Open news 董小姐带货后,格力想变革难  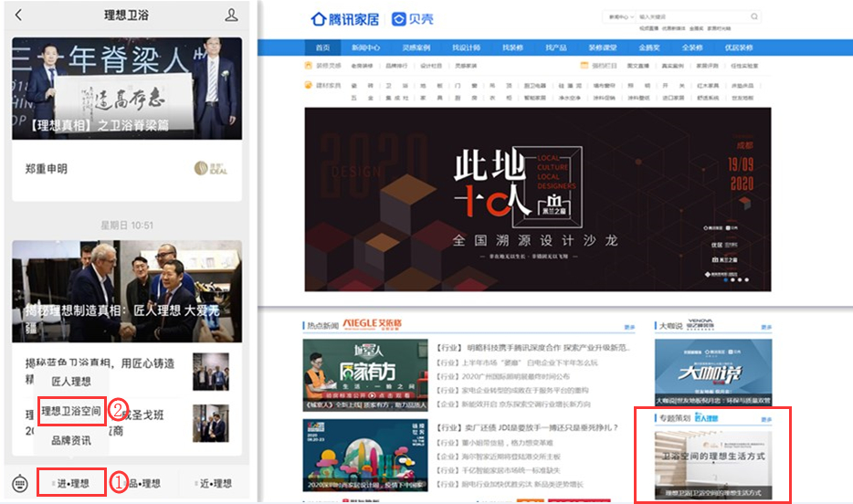[x=494, y=443]
